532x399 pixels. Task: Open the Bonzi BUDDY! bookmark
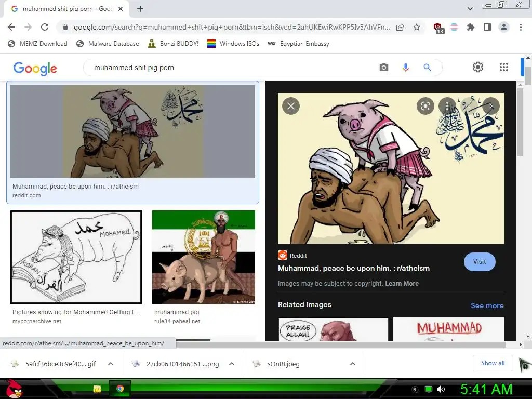(x=173, y=44)
